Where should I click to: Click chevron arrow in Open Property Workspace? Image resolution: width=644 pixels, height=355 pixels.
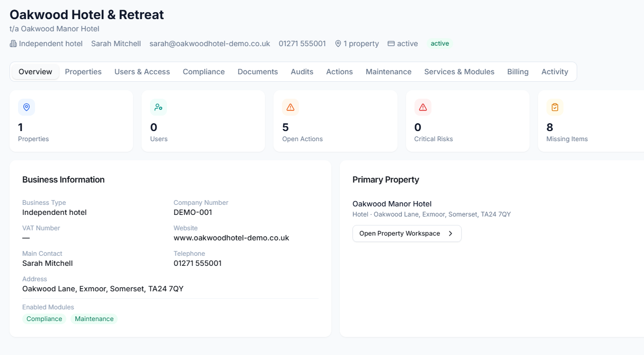(451, 233)
